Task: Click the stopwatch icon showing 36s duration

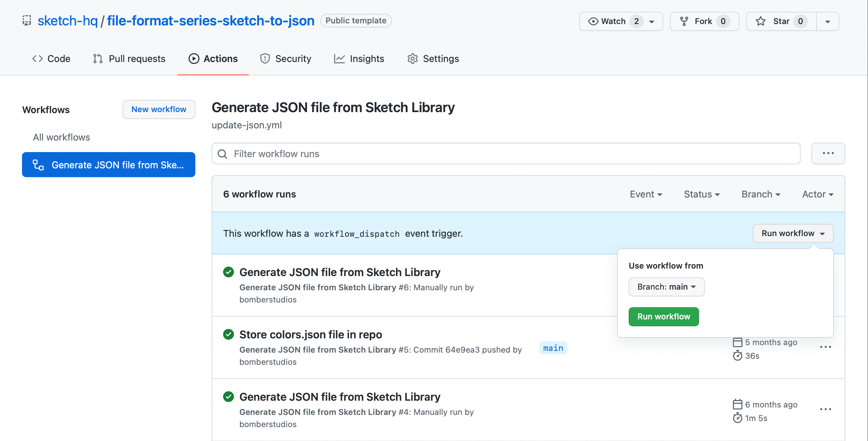Action: point(738,356)
